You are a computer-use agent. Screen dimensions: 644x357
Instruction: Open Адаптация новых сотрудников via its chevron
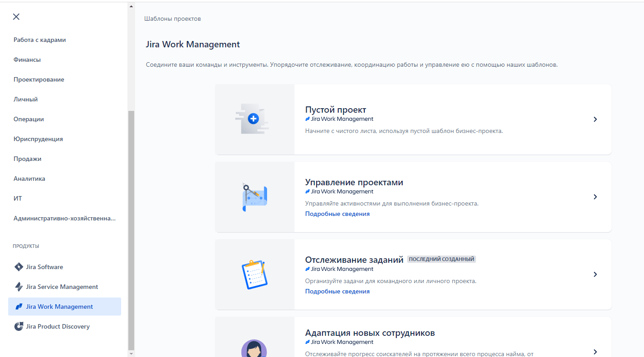click(x=595, y=352)
